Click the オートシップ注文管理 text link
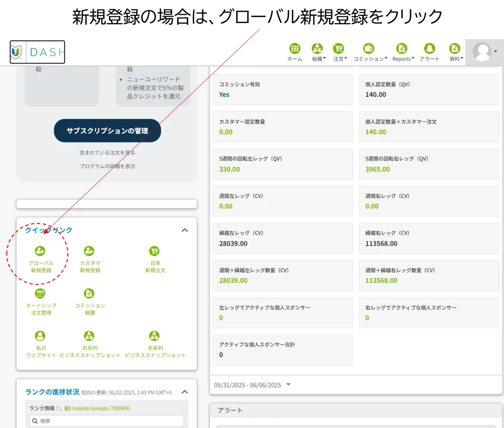 (41, 309)
